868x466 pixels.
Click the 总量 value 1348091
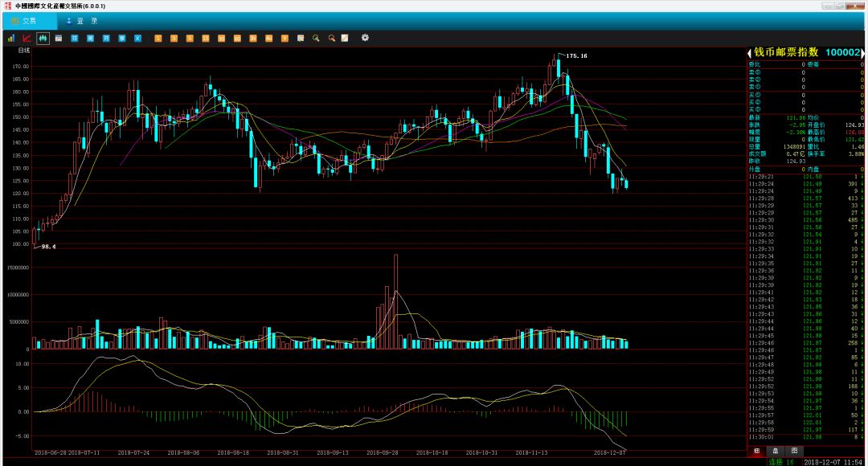(794, 147)
